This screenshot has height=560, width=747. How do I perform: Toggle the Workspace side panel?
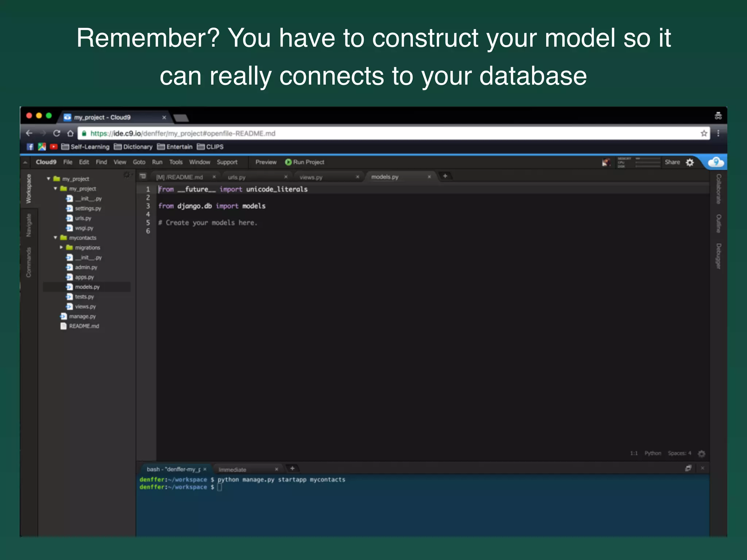29,189
